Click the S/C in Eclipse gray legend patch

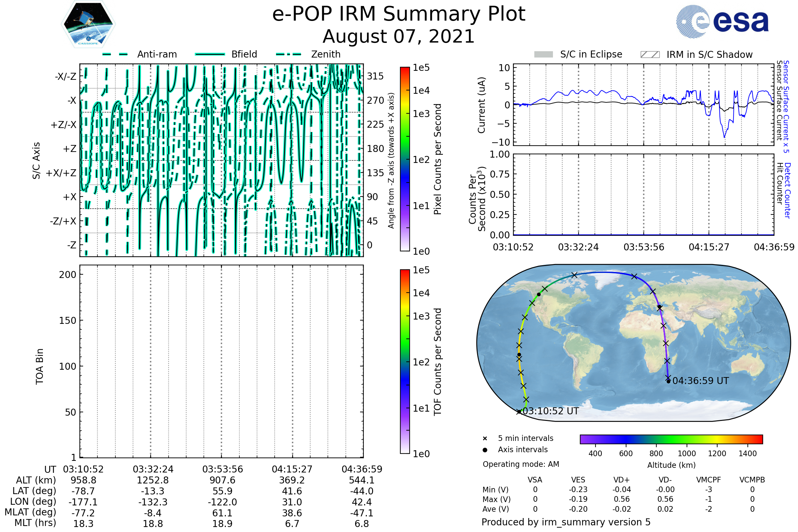point(544,55)
